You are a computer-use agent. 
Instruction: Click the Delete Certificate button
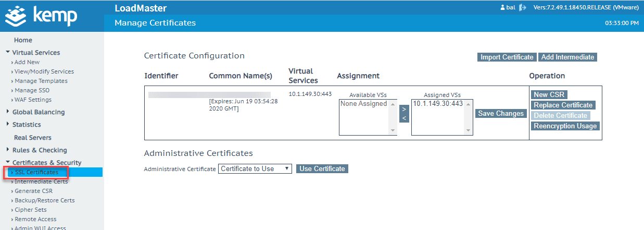(x=561, y=116)
